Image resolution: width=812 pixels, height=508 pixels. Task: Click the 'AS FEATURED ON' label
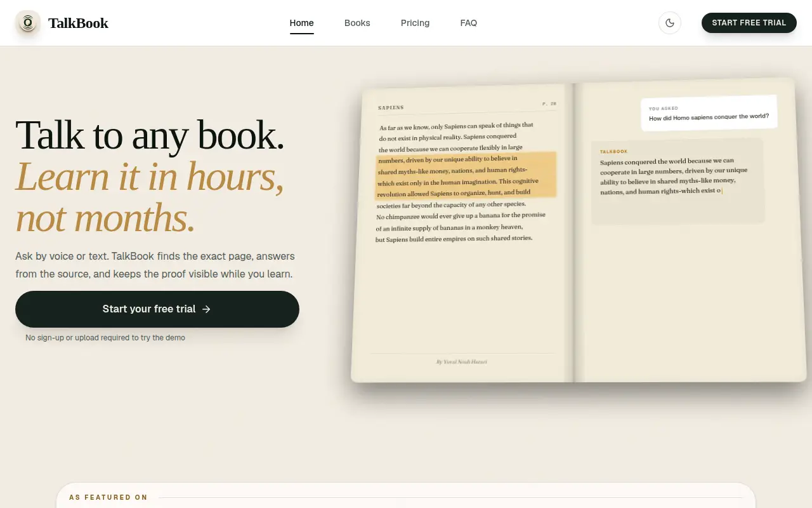pos(108,497)
